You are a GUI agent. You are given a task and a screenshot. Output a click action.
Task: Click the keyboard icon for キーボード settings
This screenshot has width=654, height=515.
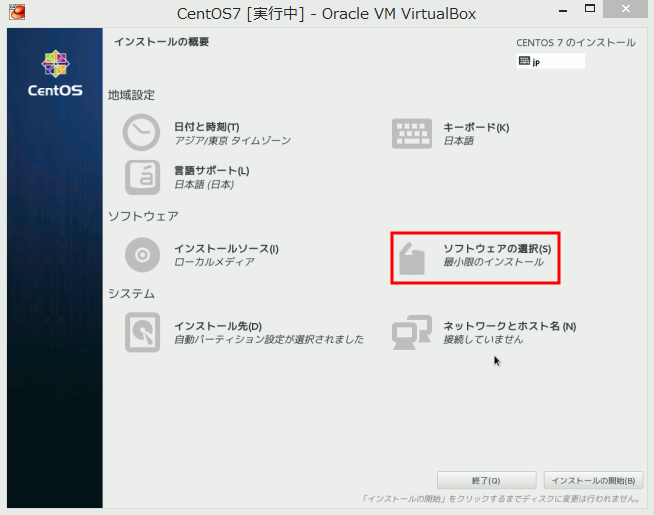click(411, 133)
